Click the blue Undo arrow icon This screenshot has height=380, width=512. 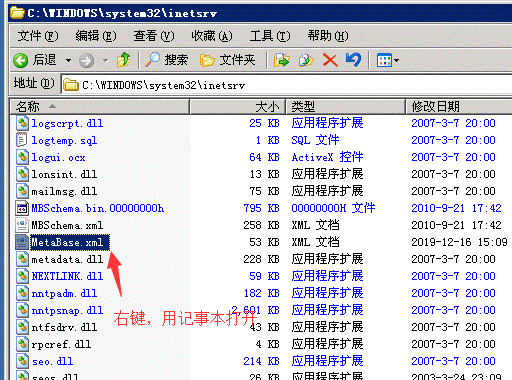[353, 60]
